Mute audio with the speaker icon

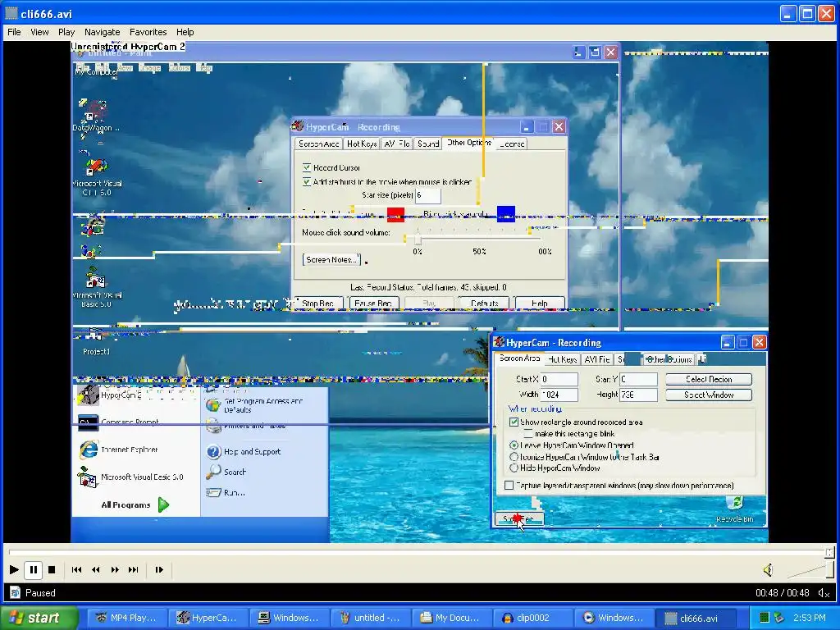pos(768,570)
